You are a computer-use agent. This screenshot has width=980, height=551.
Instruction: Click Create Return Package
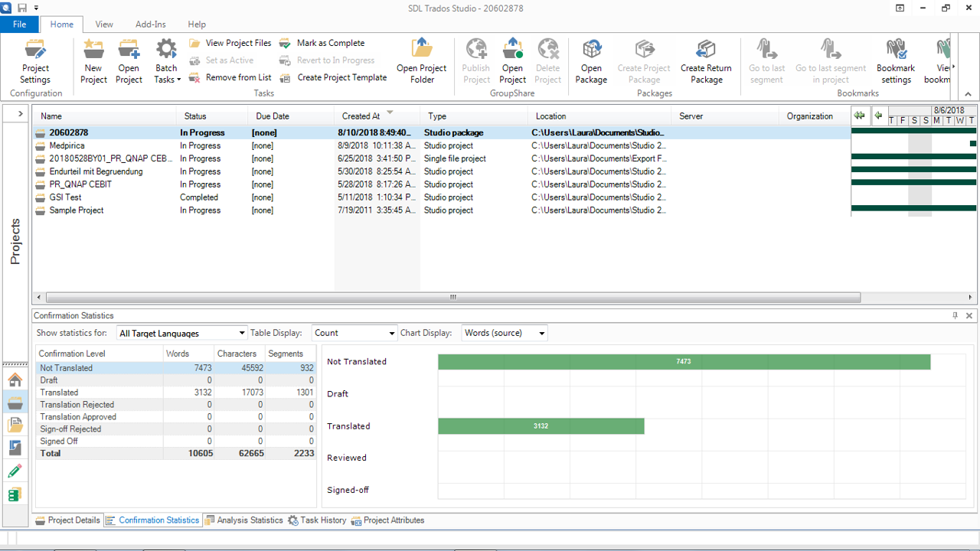coord(706,61)
